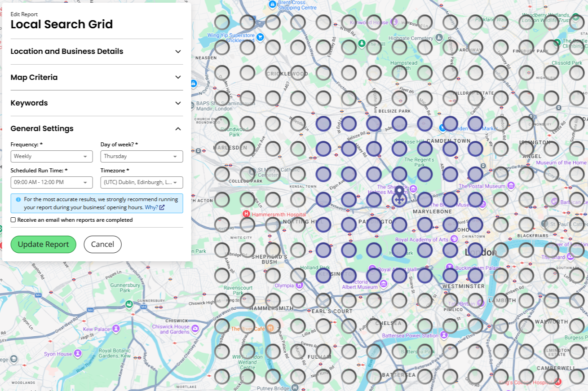Image resolution: width=588 pixels, height=391 pixels.
Task: Open the Why? link
Action: [x=155, y=207]
